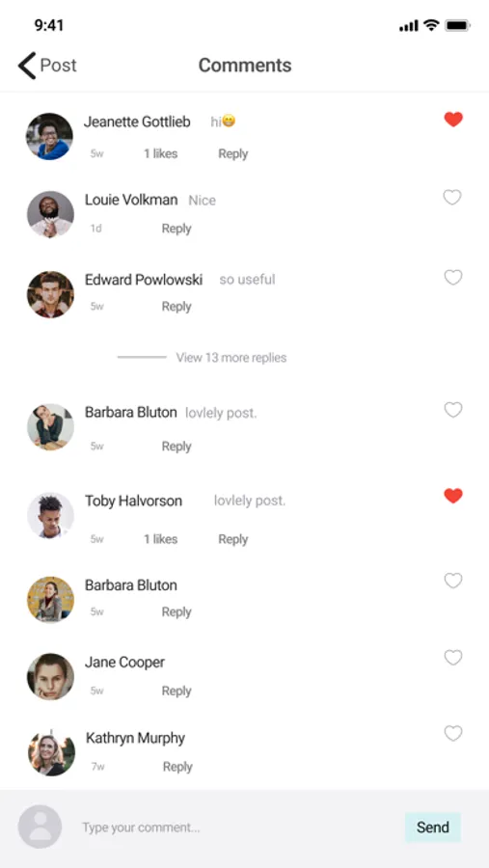Reply to Kathryn Murphy's comment
Image resolution: width=489 pixels, height=868 pixels.
click(177, 767)
